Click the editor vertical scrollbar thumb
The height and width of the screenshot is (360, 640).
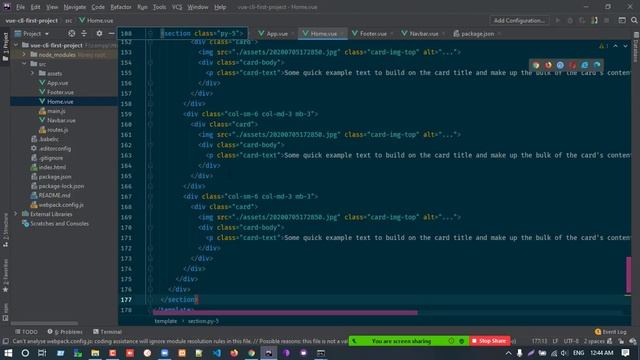(629, 274)
